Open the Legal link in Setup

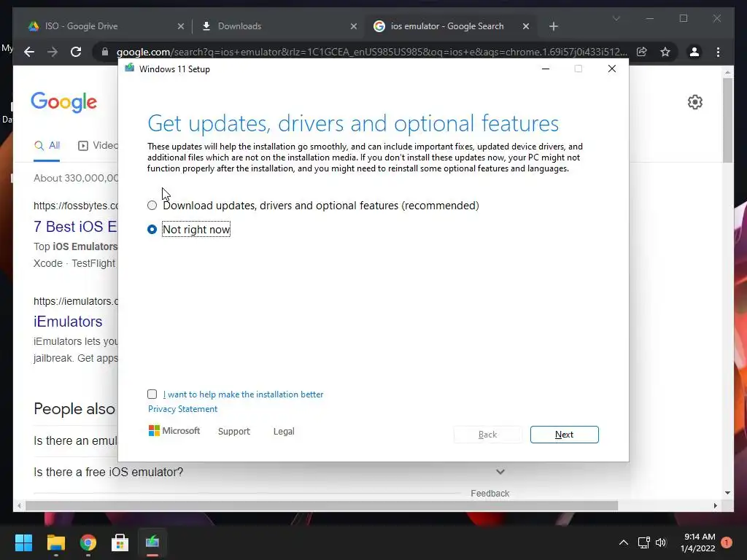pyautogui.click(x=284, y=432)
